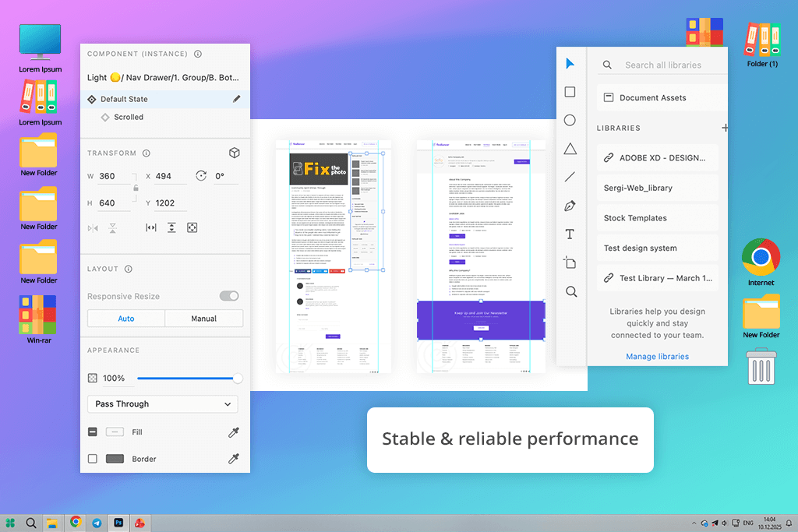Select the arrow Select tool
This screenshot has width=798, height=532.
click(570, 64)
